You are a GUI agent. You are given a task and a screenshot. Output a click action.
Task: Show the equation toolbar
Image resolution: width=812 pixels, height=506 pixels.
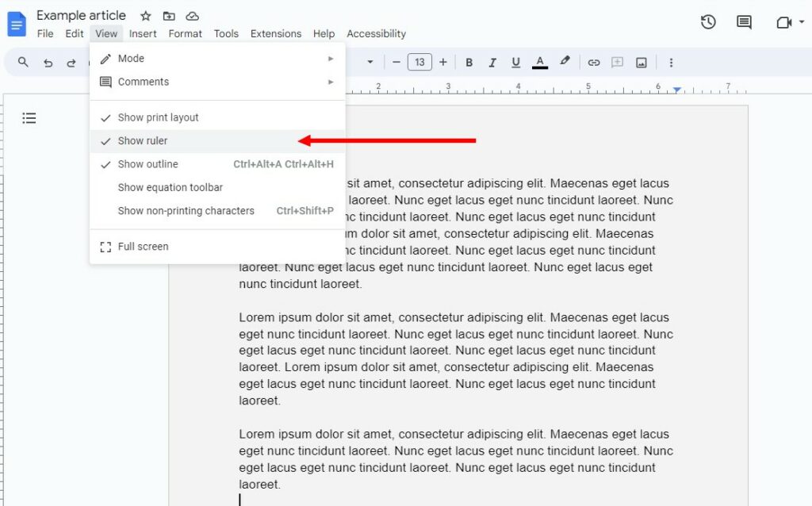pyautogui.click(x=171, y=187)
